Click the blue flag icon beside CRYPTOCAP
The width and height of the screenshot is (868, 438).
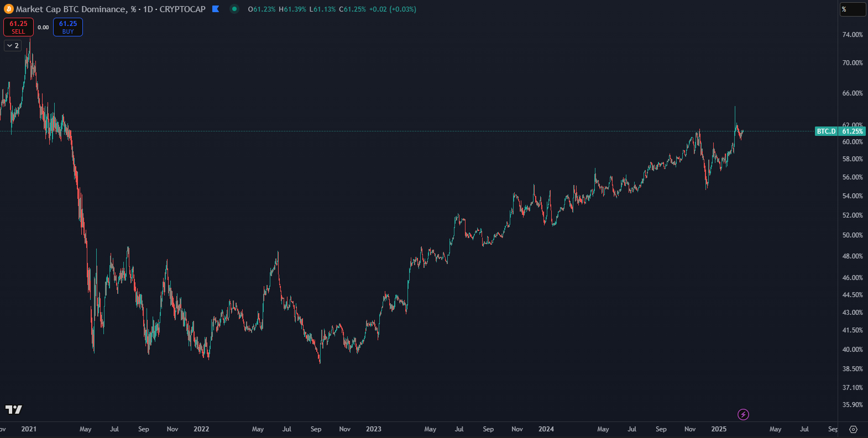pyautogui.click(x=216, y=9)
